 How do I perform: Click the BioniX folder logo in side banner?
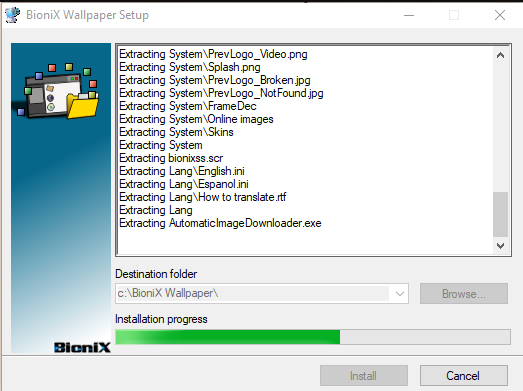[58, 91]
